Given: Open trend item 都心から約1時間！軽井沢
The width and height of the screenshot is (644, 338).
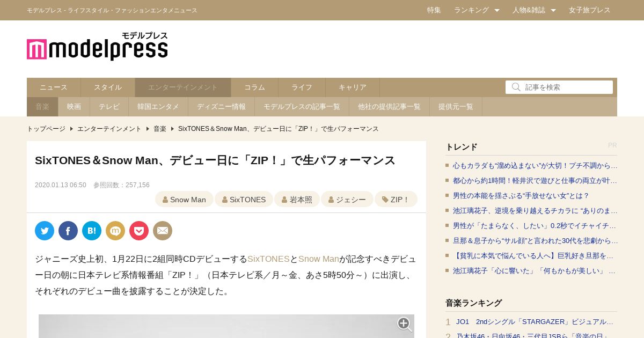Looking at the screenshot, I should pyautogui.click(x=535, y=181).
